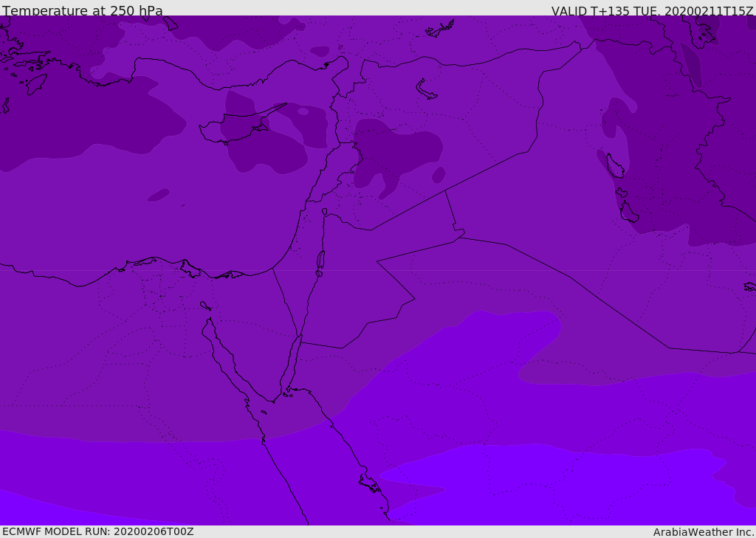Click the 'ECMWF MODEL RUN: 20200206T00Z' footer text

click(98, 531)
